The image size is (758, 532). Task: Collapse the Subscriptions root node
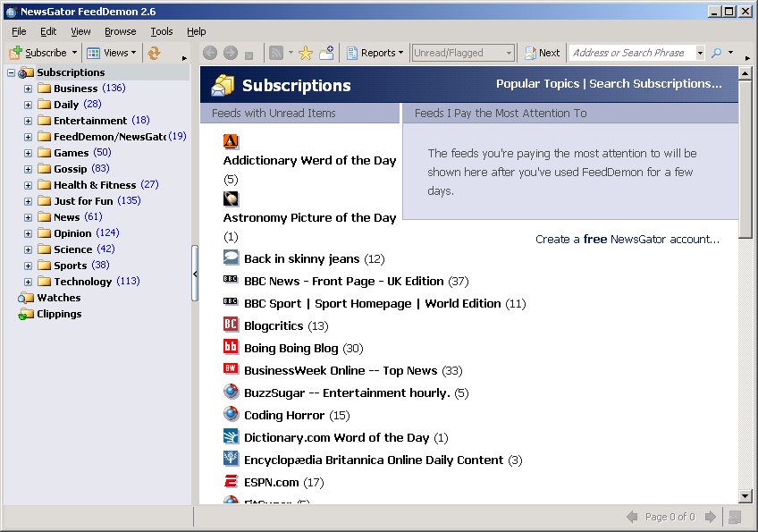[x=11, y=72]
